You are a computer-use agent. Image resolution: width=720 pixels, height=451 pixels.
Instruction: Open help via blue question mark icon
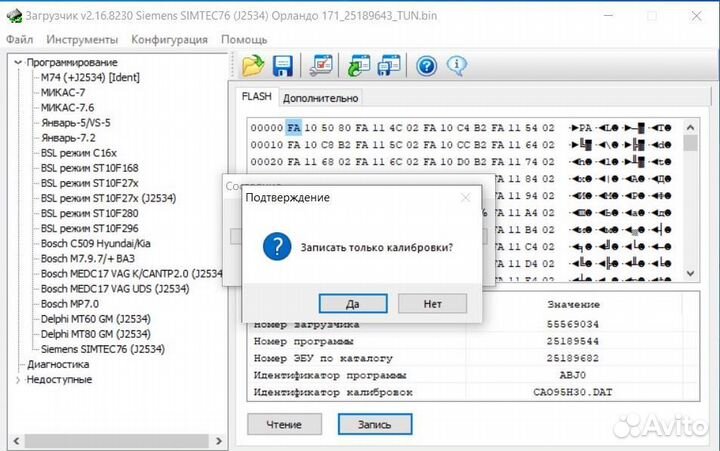click(x=427, y=67)
